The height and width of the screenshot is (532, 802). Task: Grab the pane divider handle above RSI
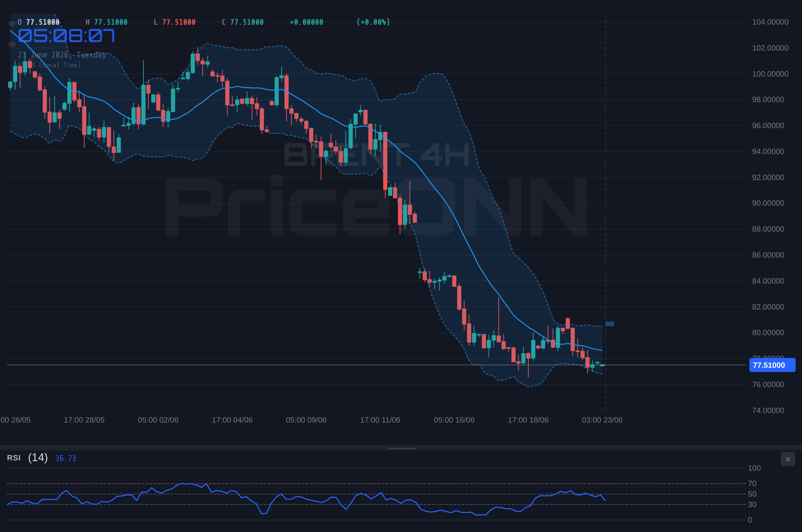[401, 448]
